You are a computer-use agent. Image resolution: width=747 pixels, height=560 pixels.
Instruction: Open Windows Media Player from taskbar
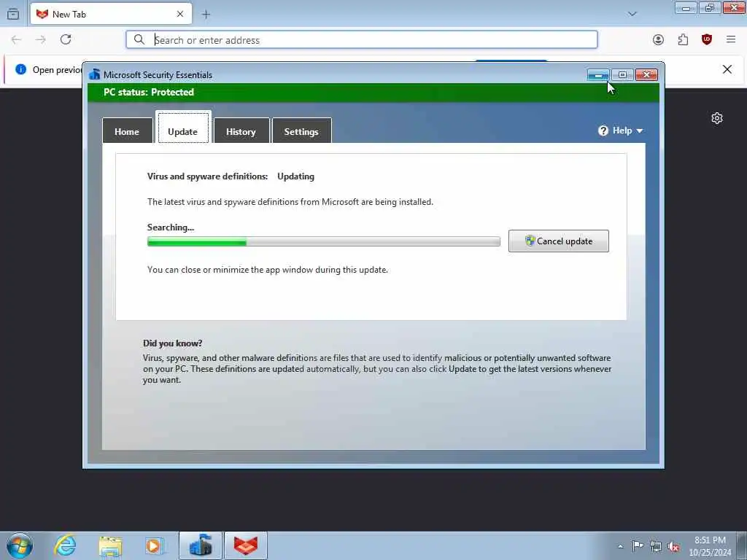coord(155,545)
